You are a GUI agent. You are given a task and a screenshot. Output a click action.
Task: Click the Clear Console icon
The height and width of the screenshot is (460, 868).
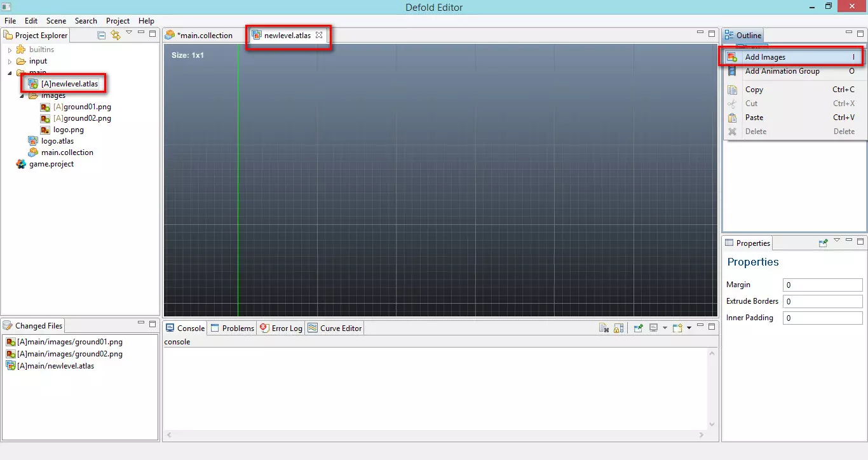(604, 328)
